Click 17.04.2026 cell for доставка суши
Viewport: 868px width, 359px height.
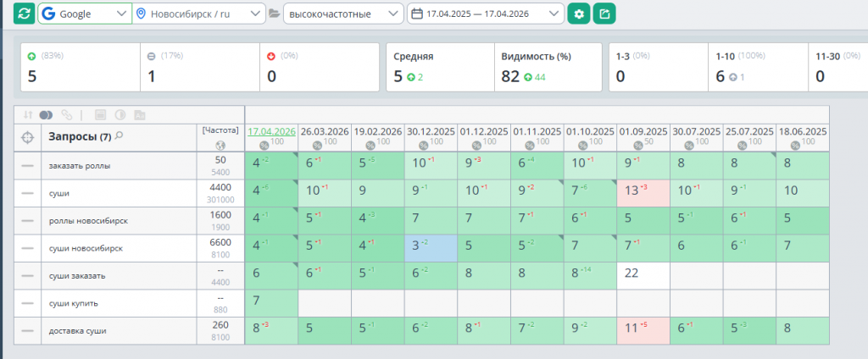tap(271, 331)
